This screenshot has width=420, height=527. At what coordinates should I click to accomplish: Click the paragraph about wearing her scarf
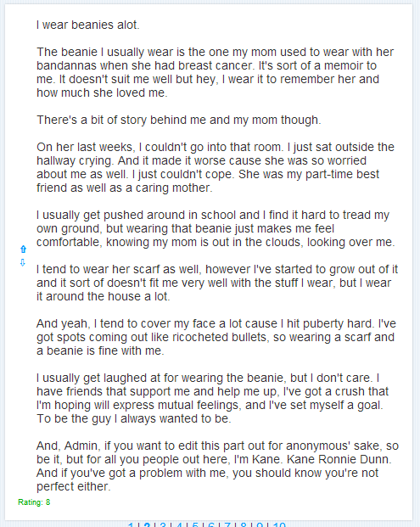click(x=217, y=283)
